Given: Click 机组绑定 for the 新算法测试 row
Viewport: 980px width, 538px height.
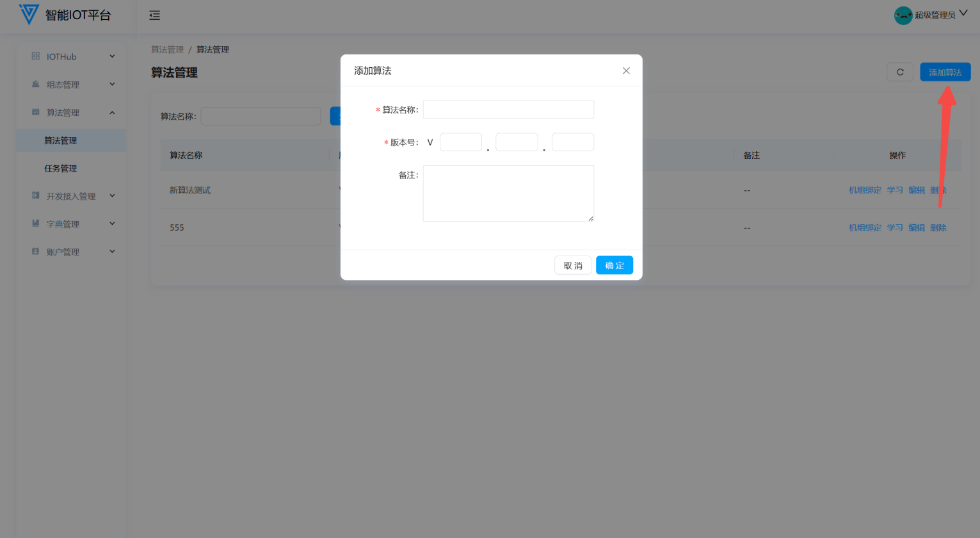Looking at the screenshot, I should click(x=865, y=190).
